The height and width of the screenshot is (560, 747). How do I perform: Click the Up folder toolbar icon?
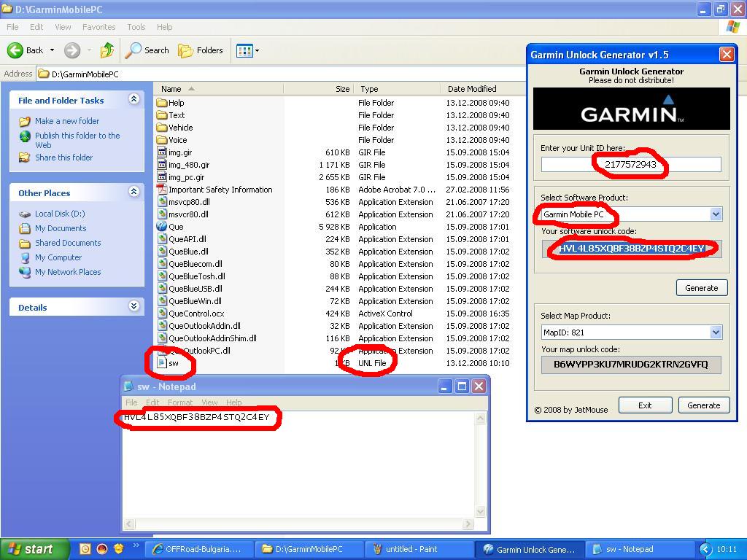107,50
